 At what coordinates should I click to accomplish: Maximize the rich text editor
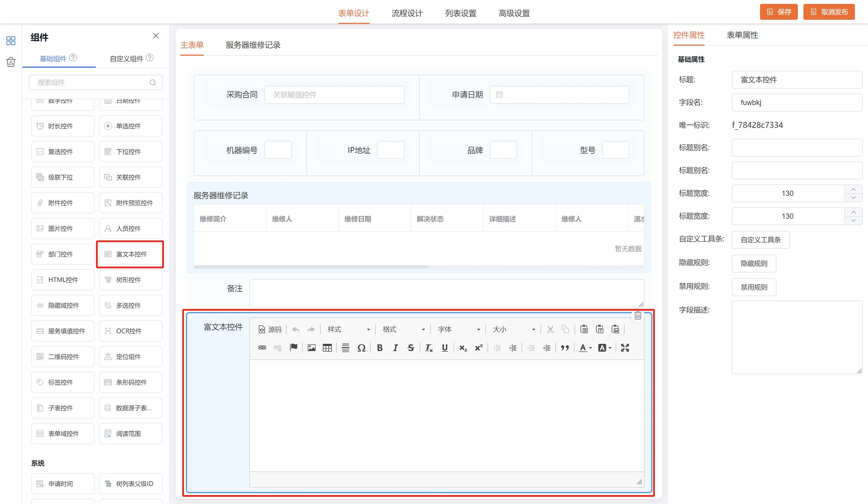pos(625,348)
